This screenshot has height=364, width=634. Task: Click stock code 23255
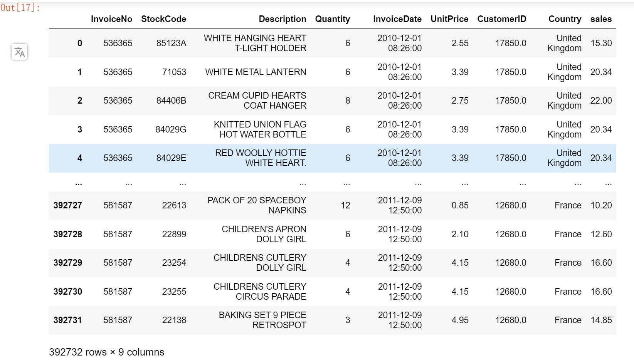click(x=174, y=292)
